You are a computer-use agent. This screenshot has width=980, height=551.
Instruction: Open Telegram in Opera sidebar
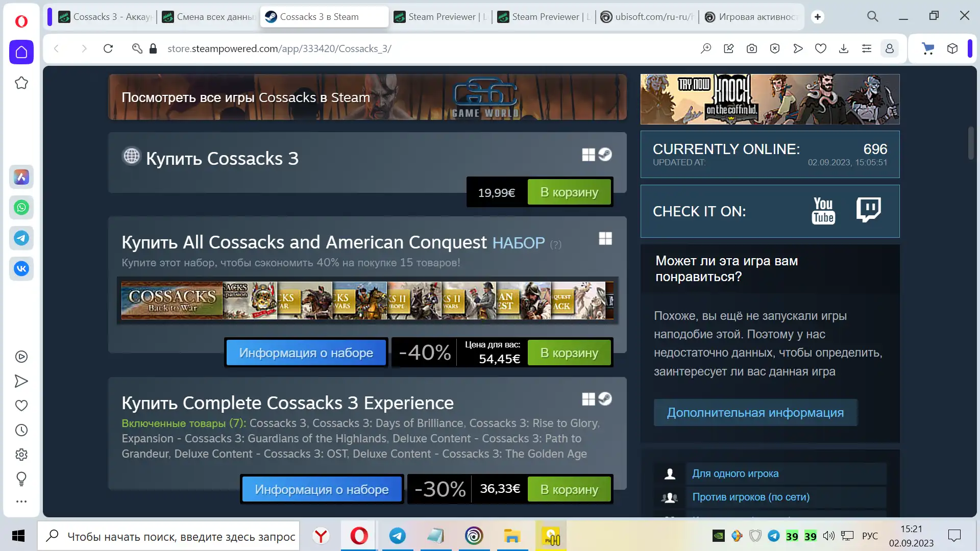pos(21,238)
